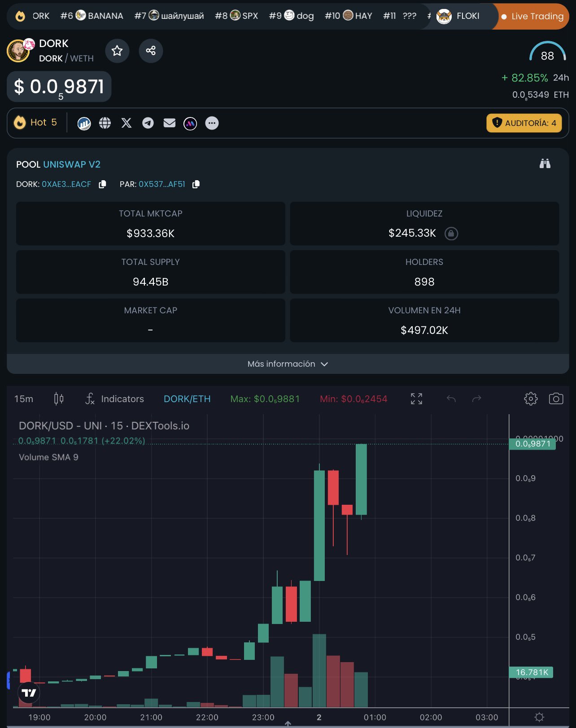Click the Holders 898 value
Image resolution: width=576 pixels, height=728 pixels.
pos(424,282)
